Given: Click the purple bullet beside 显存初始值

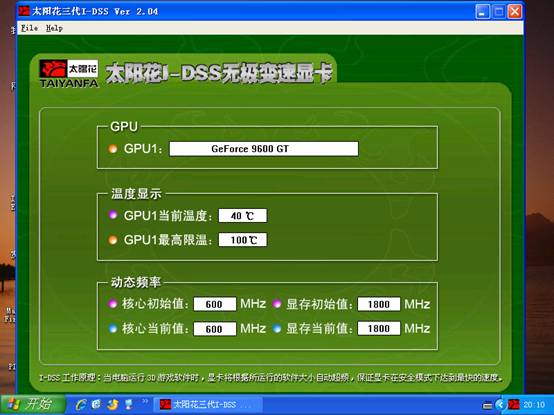Looking at the screenshot, I should point(277,304).
